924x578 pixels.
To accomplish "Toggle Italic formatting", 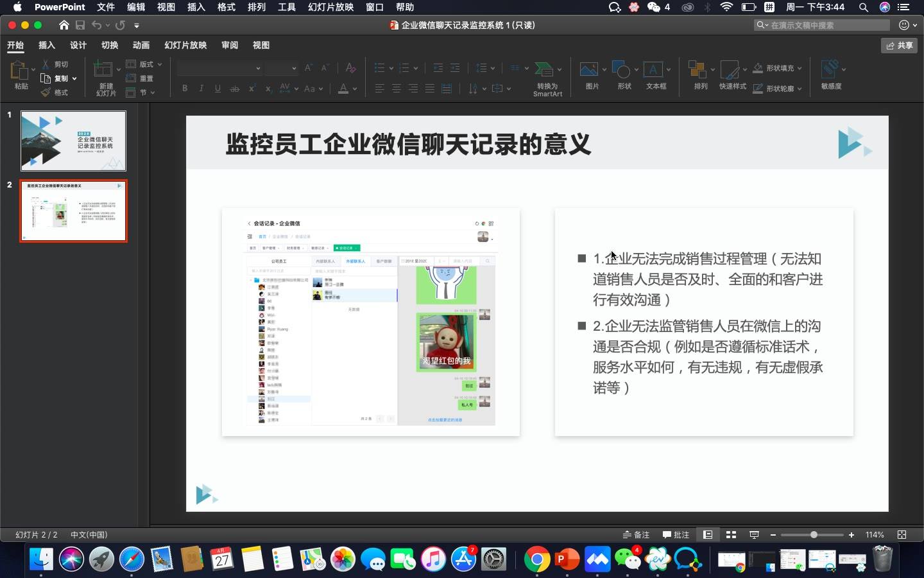I will (201, 89).
